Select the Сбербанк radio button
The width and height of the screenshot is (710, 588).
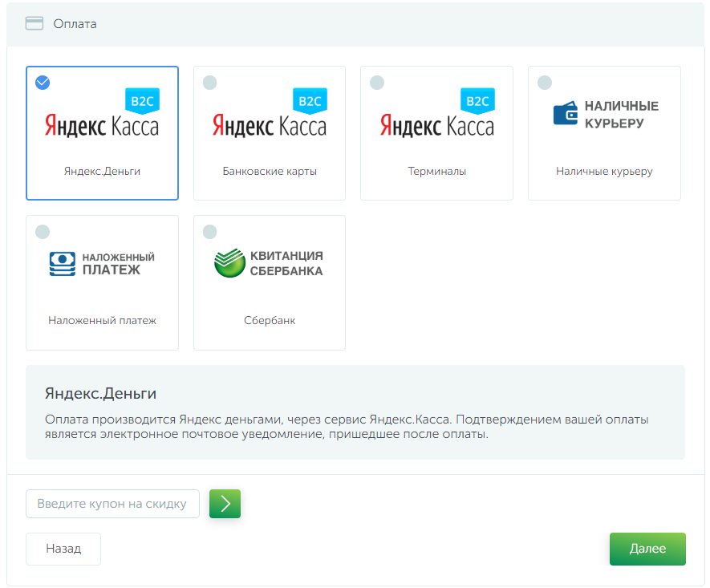[x=209, y=232]
